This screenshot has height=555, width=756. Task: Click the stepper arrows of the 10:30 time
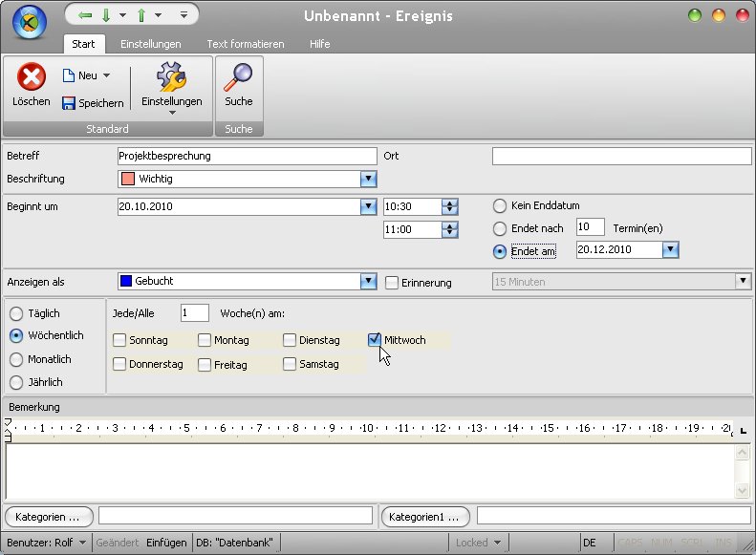pos(450,206)
